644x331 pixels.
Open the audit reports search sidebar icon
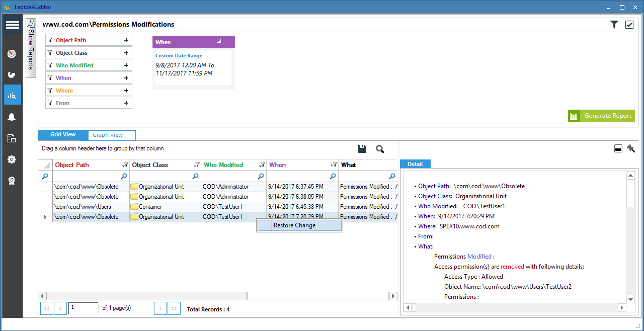(12, 95)
